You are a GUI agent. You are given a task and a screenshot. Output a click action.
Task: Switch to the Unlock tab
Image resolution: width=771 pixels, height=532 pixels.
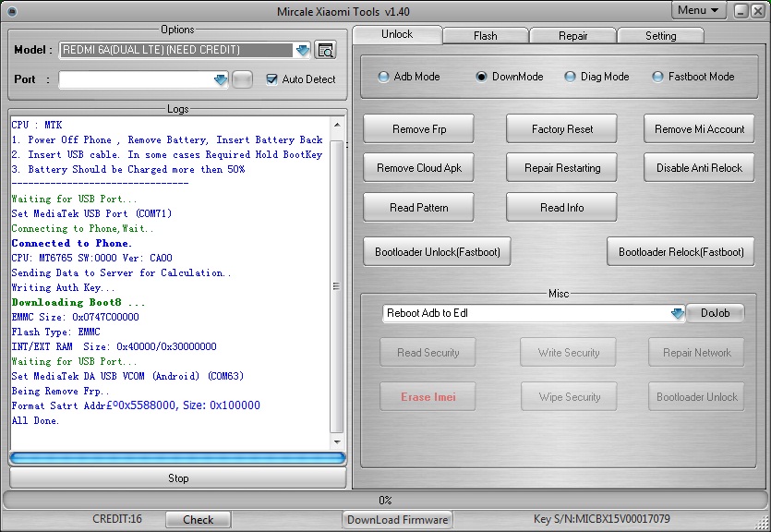(397, 34)
